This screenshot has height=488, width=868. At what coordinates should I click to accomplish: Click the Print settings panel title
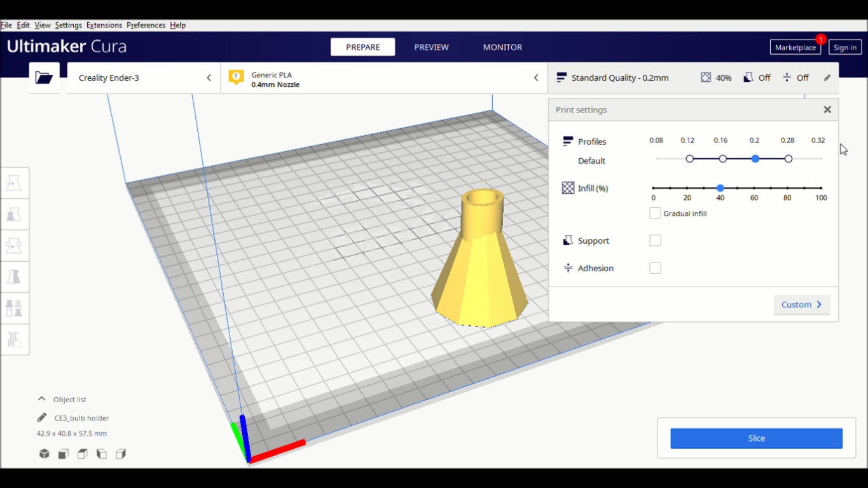click(581, 110)
